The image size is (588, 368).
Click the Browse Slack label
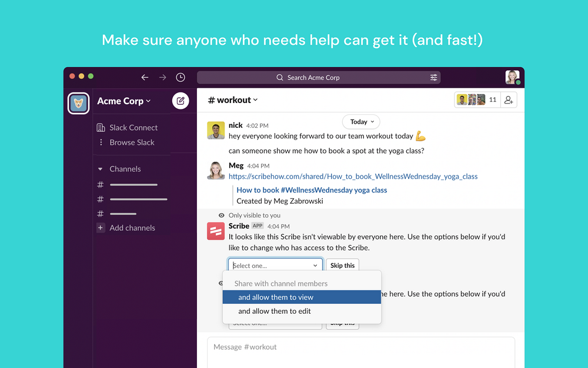(132, 142)
